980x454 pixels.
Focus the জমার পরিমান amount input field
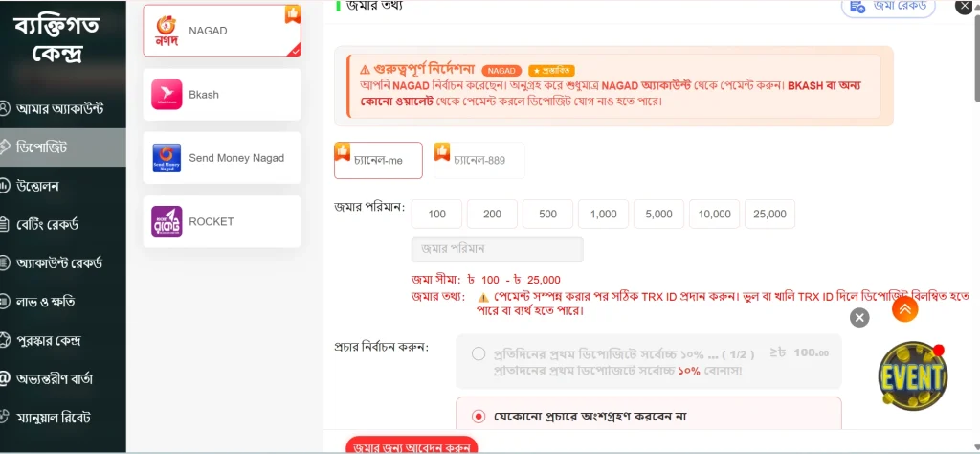pos(498,249)
